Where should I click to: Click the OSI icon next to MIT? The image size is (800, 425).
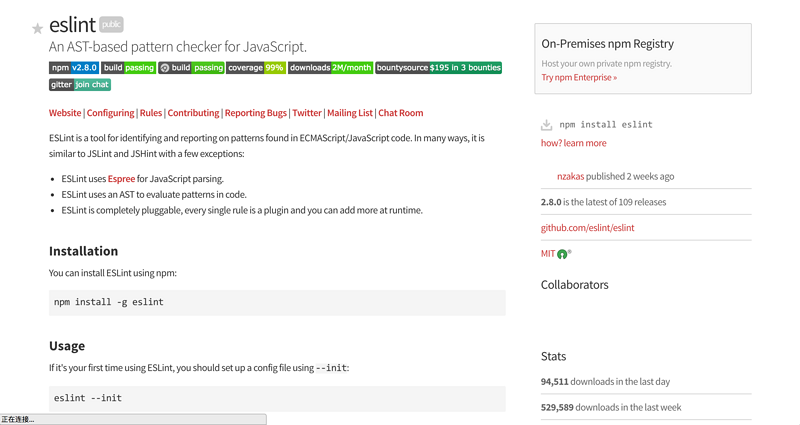563,254
